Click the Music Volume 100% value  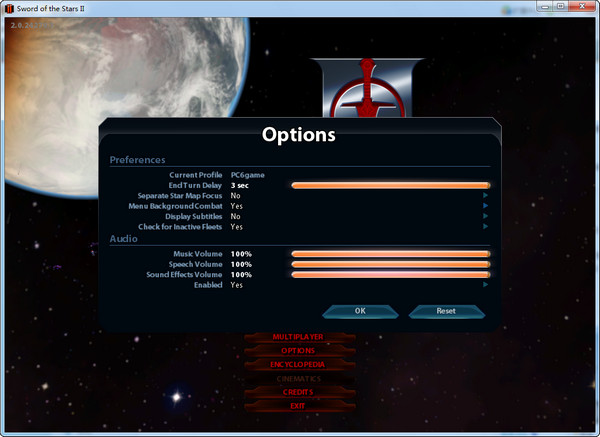pyautogui.click(x=241, y=254)
